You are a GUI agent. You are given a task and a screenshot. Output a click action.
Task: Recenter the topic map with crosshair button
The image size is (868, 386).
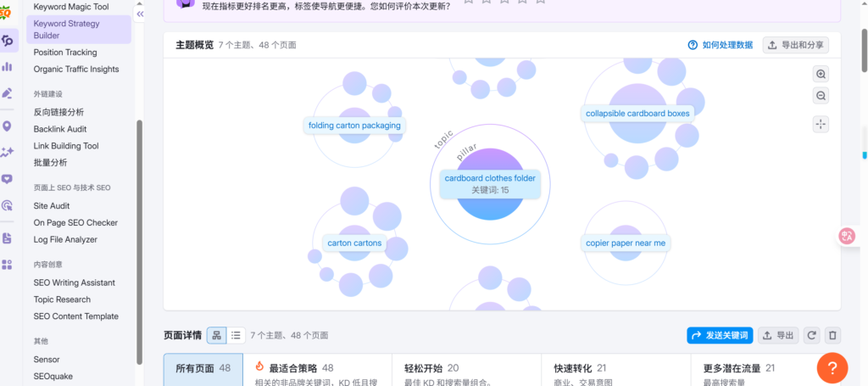[821, 124]
